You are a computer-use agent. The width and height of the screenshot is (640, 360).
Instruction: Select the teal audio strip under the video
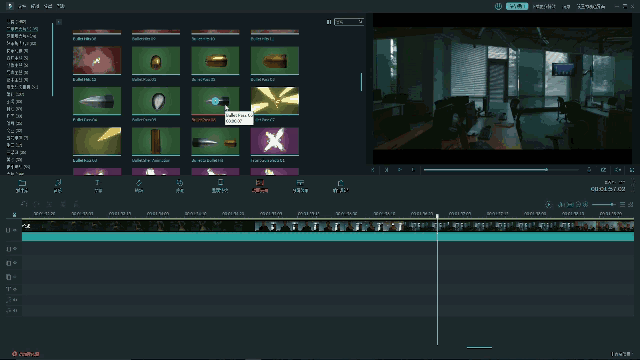point(328,236)
